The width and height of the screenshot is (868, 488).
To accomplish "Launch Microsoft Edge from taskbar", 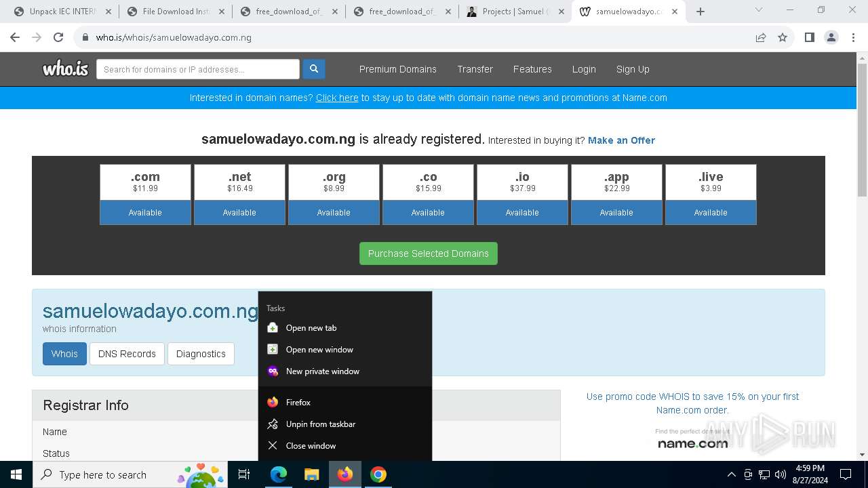I will click(279, 474).
